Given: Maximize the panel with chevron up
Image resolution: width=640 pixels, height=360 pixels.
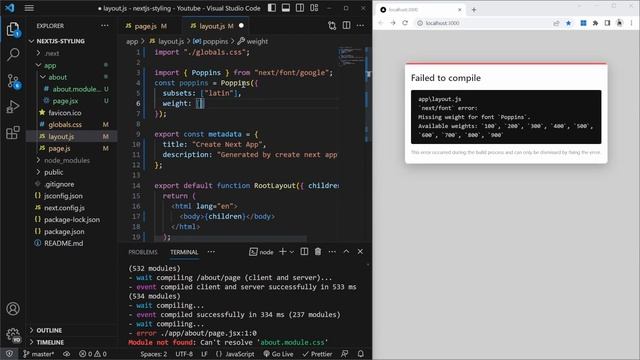Looking at the screenshot, I should coord(346,252).
